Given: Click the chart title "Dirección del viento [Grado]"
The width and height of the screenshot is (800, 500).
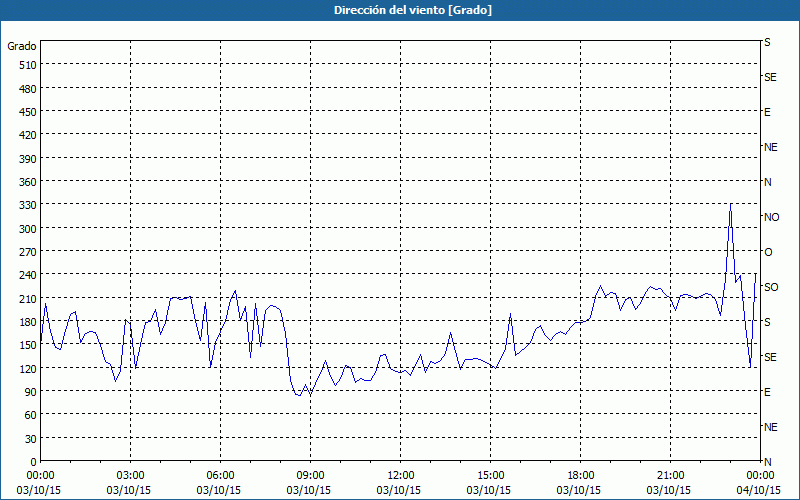Looking at the screenshot, I should pyautogui.click(x=413, y=10).
